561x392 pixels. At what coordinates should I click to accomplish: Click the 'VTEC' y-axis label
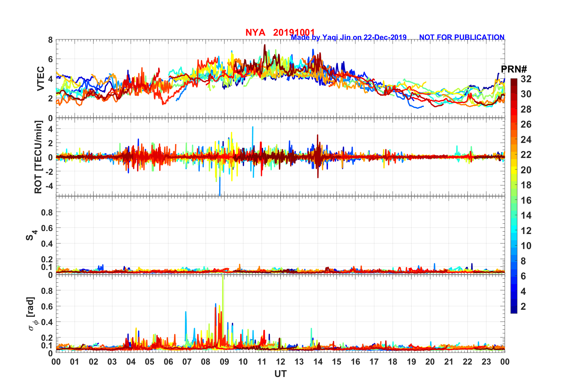click(x=41, y=79)
